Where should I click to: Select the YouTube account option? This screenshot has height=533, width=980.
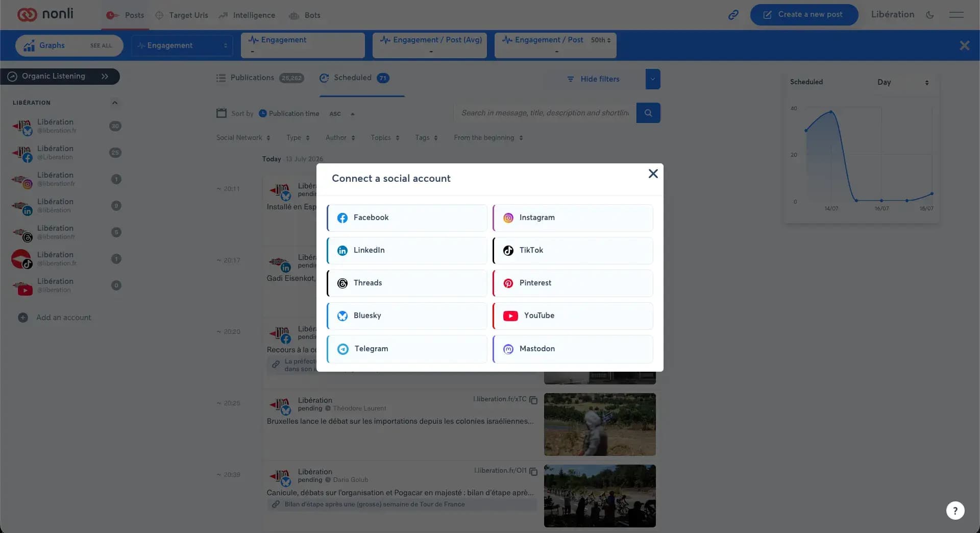coord(573,316)
